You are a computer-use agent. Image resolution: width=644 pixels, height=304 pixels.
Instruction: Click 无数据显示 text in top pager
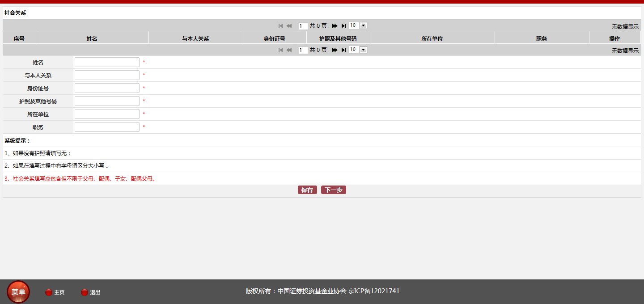pyautogui.click(x=625, y=27)
